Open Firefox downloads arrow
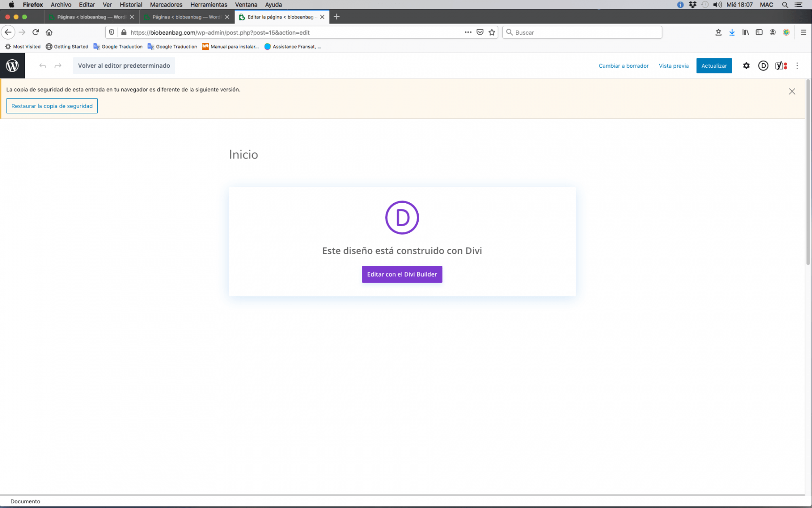 pyautogui.click(x=732, y=32)
